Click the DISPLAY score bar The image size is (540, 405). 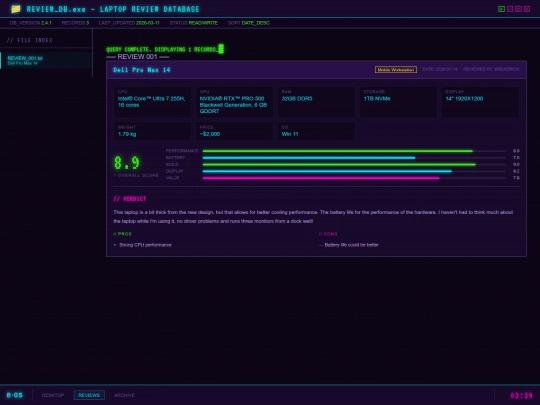(354, 171)
